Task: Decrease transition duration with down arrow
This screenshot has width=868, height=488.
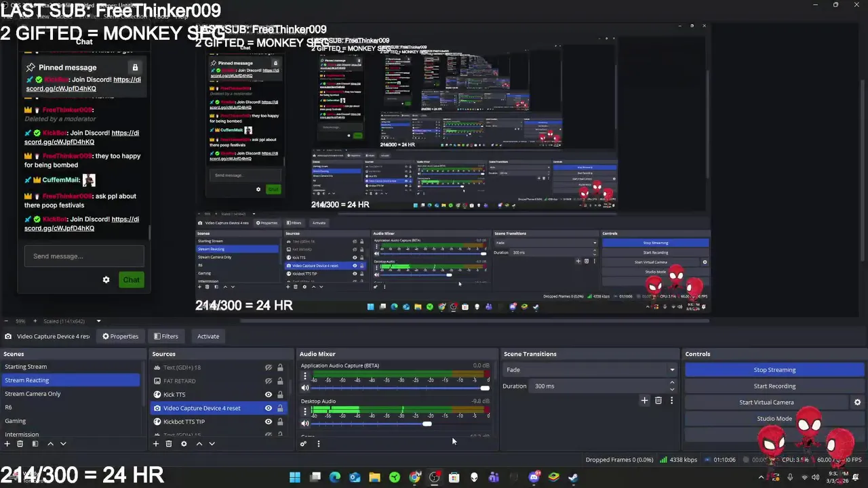Action: click(672, 389)
